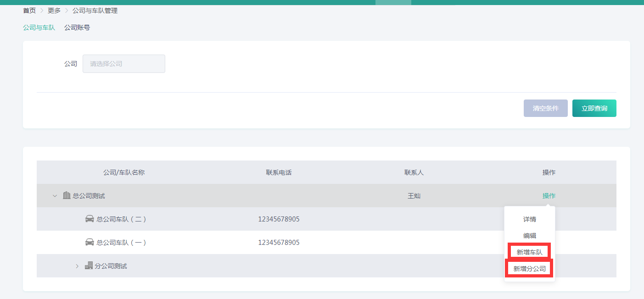Open the 公司 selection dropdown
The height and width of the screenshot is (299, 644).
[123, 64]
